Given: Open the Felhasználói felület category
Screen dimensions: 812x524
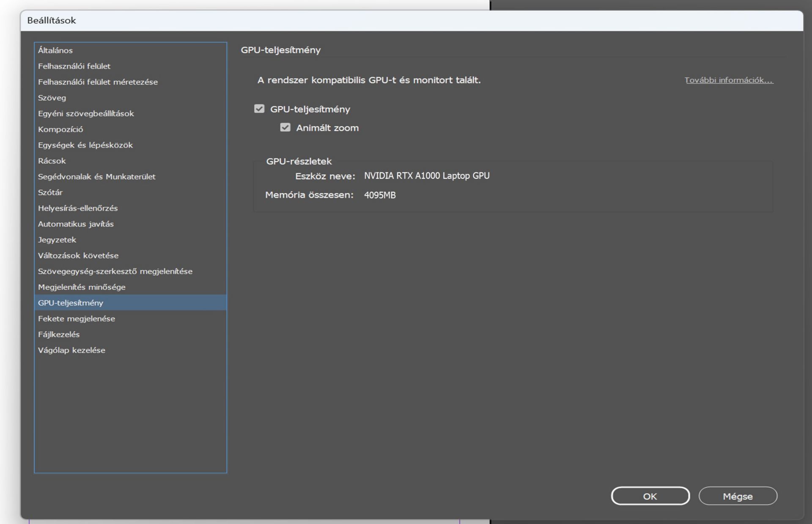Looking at the screenshot, I should pos(74,66).
